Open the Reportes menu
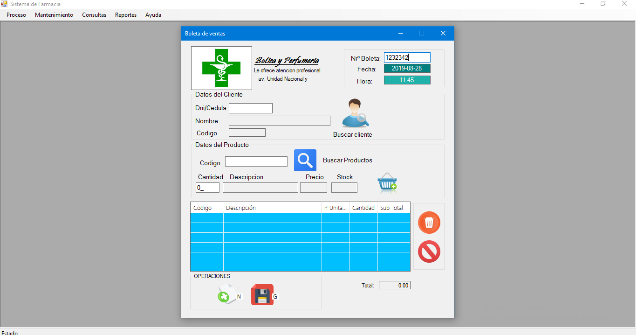This screenshot has width=644, height=335. coord(126,15)
